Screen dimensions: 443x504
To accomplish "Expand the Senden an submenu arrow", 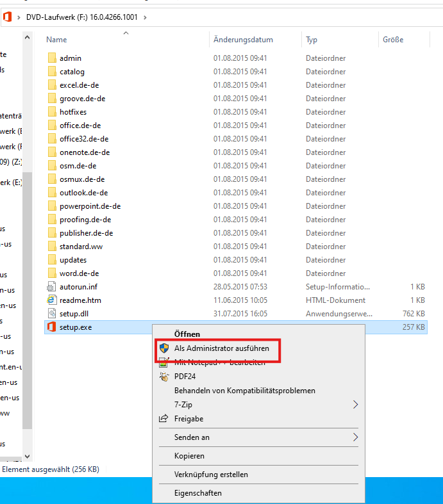I will (355, 437).
